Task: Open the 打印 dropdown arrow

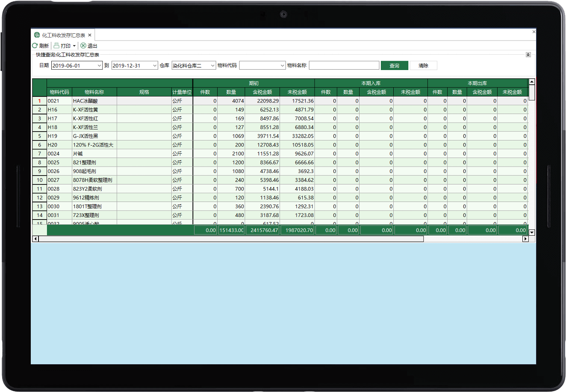Action: (x=74, y=46)
